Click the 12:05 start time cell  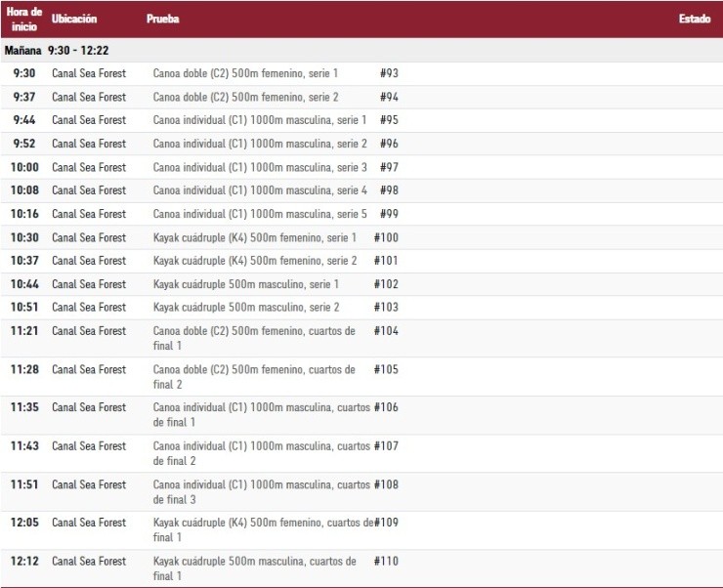(x=24, y=523)
